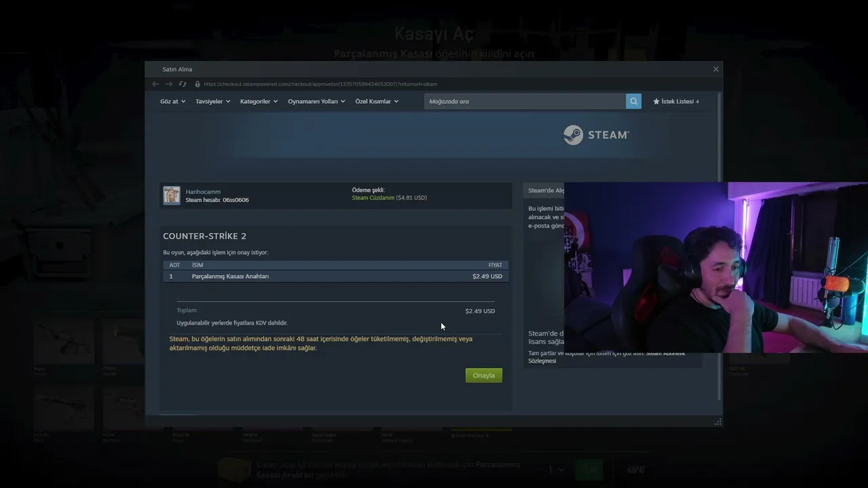Click the Ödeme şekli label
868x488 pixels.
(368, 190)
